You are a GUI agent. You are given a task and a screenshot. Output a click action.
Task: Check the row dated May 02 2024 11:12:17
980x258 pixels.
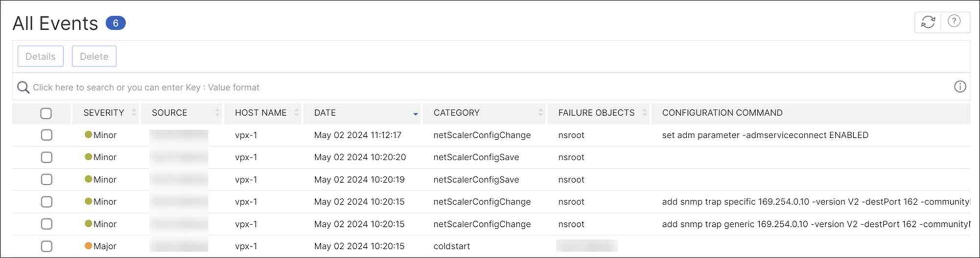click(x=47, y=135)
